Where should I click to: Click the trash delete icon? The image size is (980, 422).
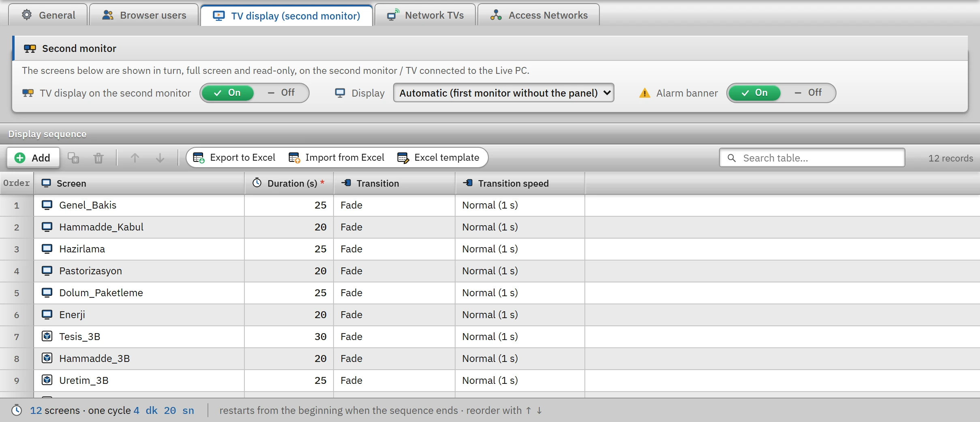tap(98, 158)
